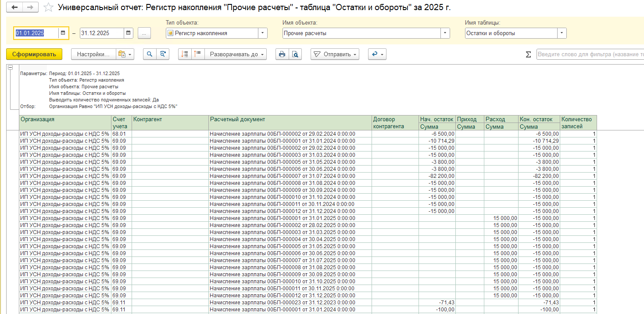
Task: Print the report with printer icon
Action: click(282, 54)
